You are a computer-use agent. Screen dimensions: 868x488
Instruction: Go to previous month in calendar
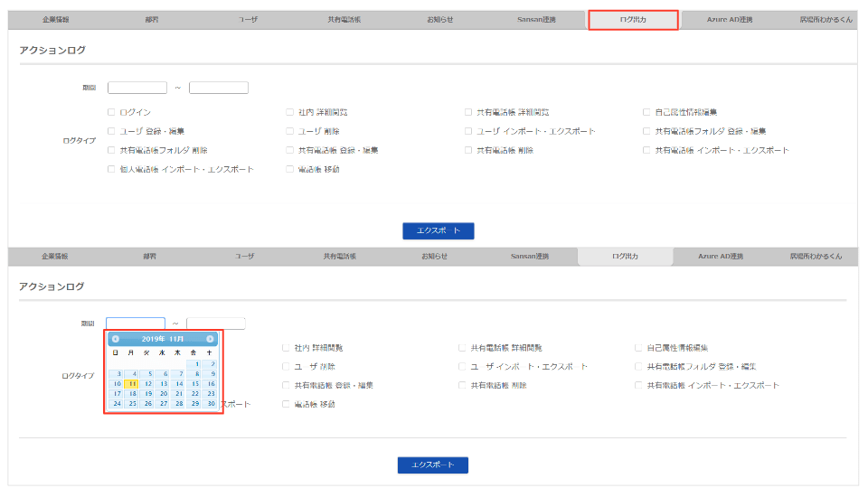(116, 339)
